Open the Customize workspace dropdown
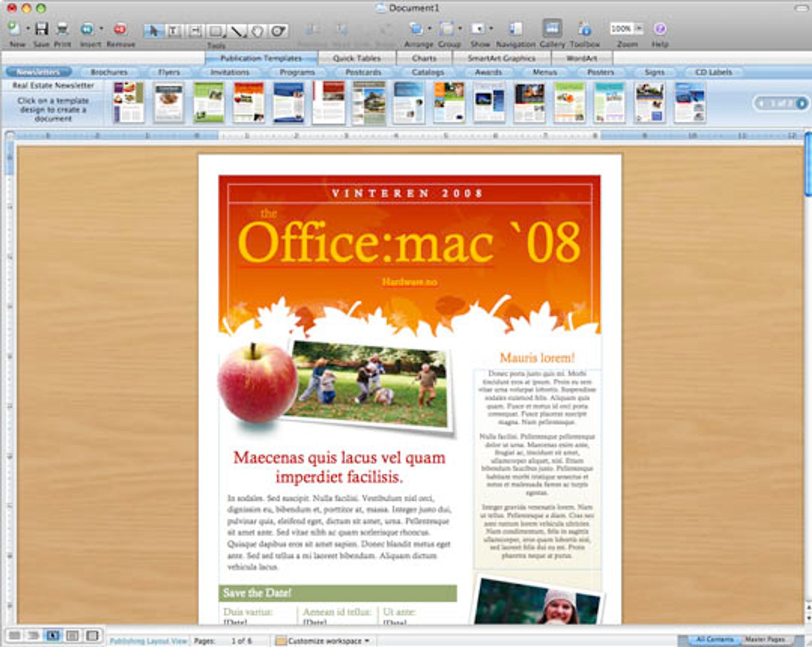Image resolution: width=812 pixels, height=647 pixels. [x=323, y=641]
